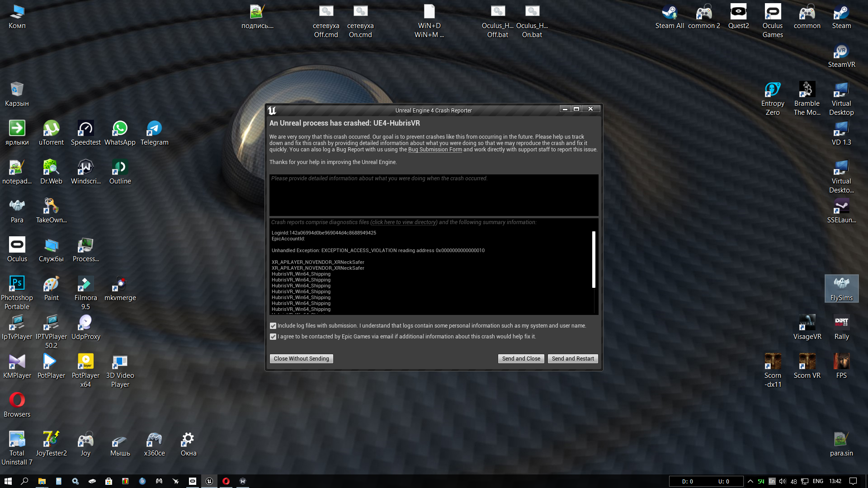Select the EXCEPTION_ACCESS_VIOLATION line in crash summary
868x488 pixels.
point(378,250)
